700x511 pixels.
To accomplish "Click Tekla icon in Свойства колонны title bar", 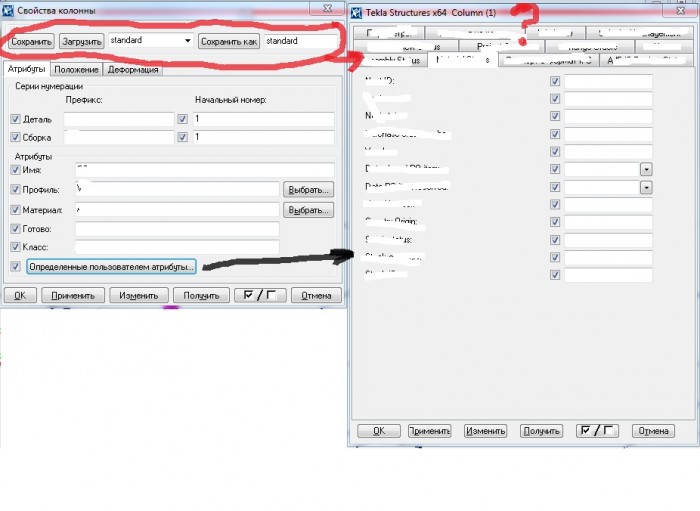I will [8, 10].
